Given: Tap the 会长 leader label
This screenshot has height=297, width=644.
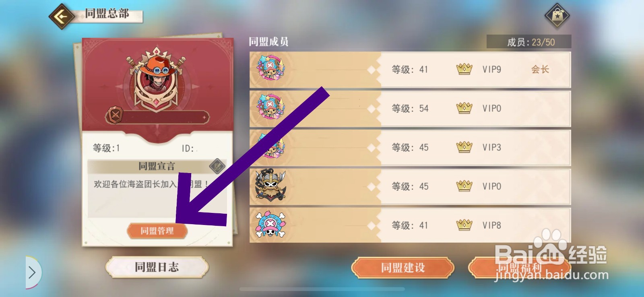Looking at the screenshot, I should [x=540, y=69].
